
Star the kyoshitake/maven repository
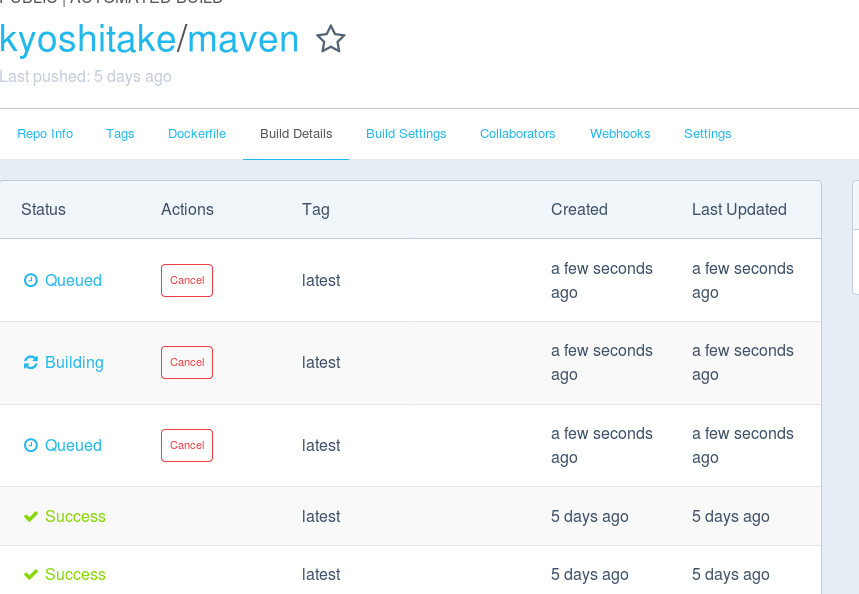(x=331, y=39)
